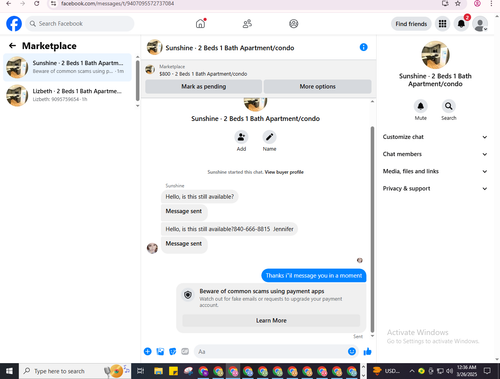Open File Explorer from the taskbar
500x379 pixels.
[x=158, y=371]
